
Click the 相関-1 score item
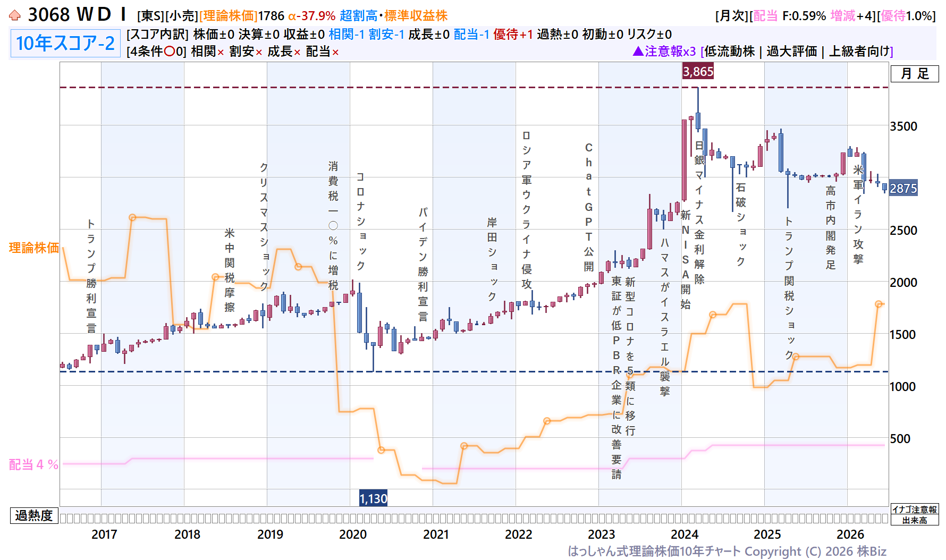tap(347, 35)
